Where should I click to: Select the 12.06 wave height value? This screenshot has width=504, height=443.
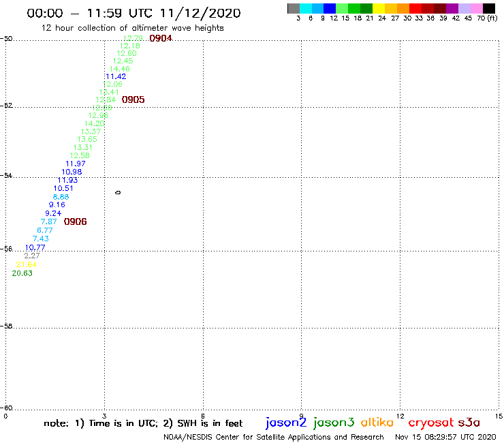(x=112, y=85)
